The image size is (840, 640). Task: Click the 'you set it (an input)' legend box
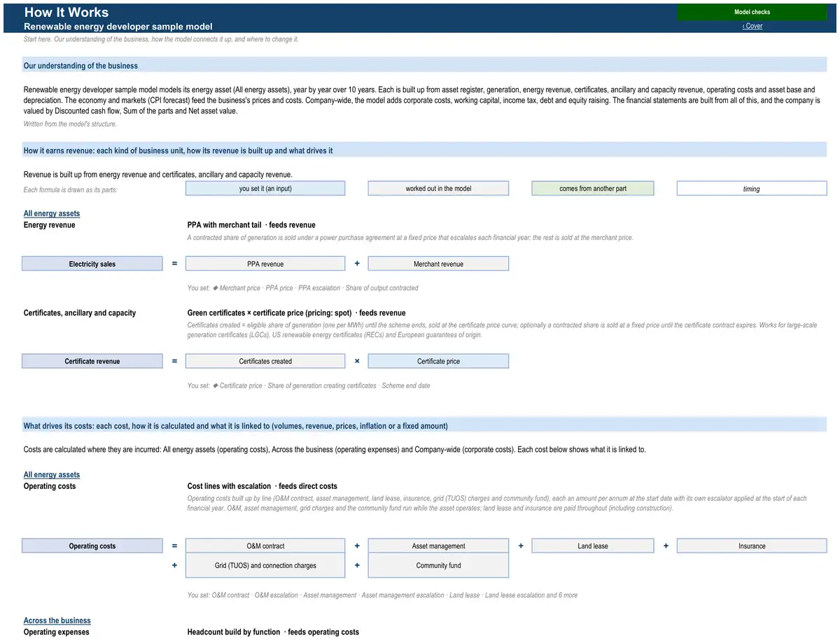[x=265, y=188]
